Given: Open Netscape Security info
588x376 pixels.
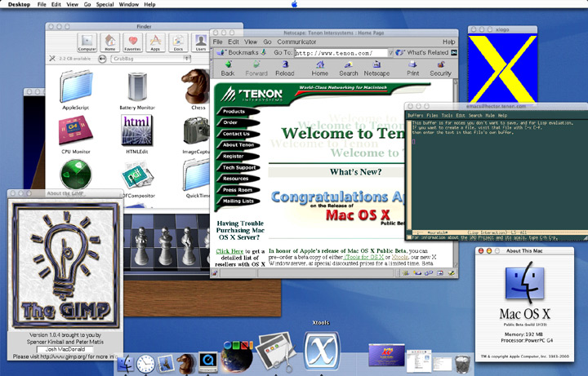Looking at the screenshot, I should click(441, 69).
